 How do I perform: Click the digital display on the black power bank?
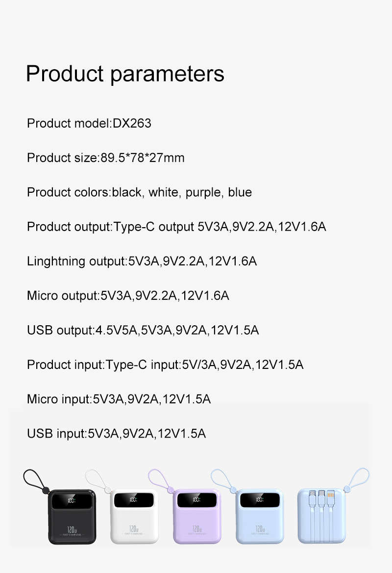(x=71, y=500)
